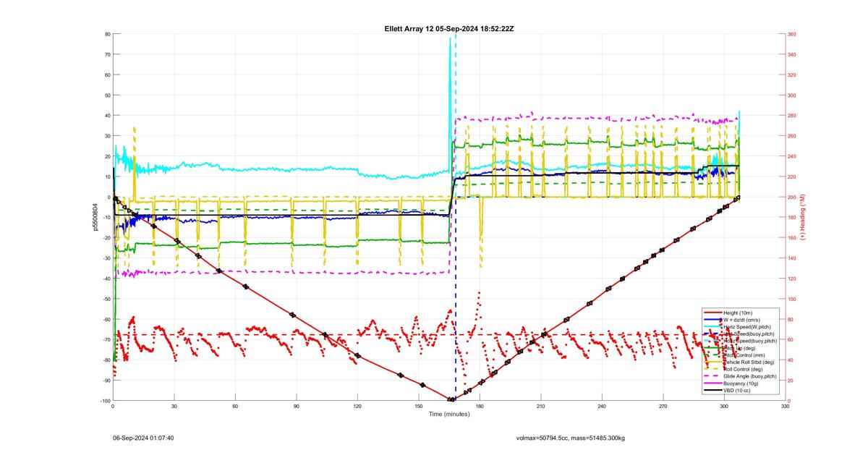This screenshot has height=450, width=868.
Task: Click the black VBD line sample in legend
Action: pos(713,391)
